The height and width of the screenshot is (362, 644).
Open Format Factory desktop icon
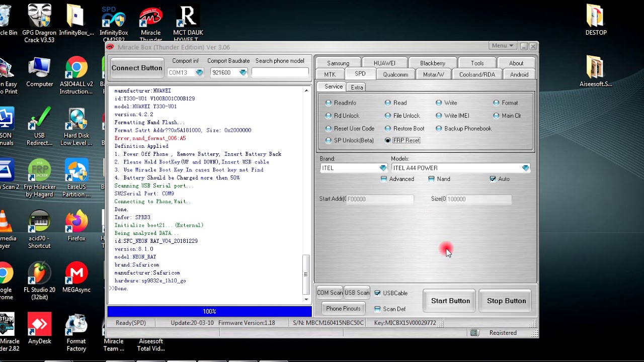click(76, 332)
